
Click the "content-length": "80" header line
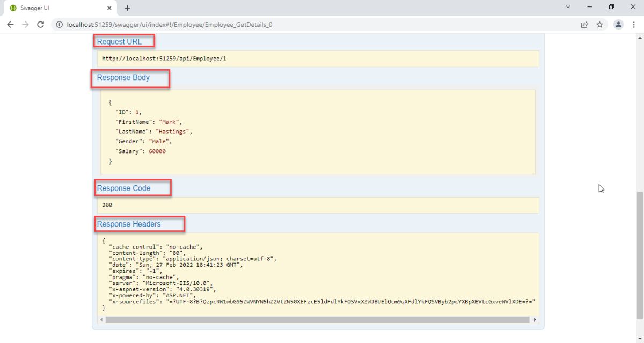point(147,253)
